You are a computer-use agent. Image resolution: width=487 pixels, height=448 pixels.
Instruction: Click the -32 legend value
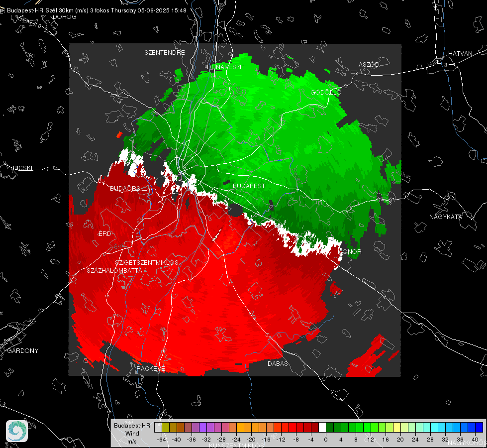206,440
